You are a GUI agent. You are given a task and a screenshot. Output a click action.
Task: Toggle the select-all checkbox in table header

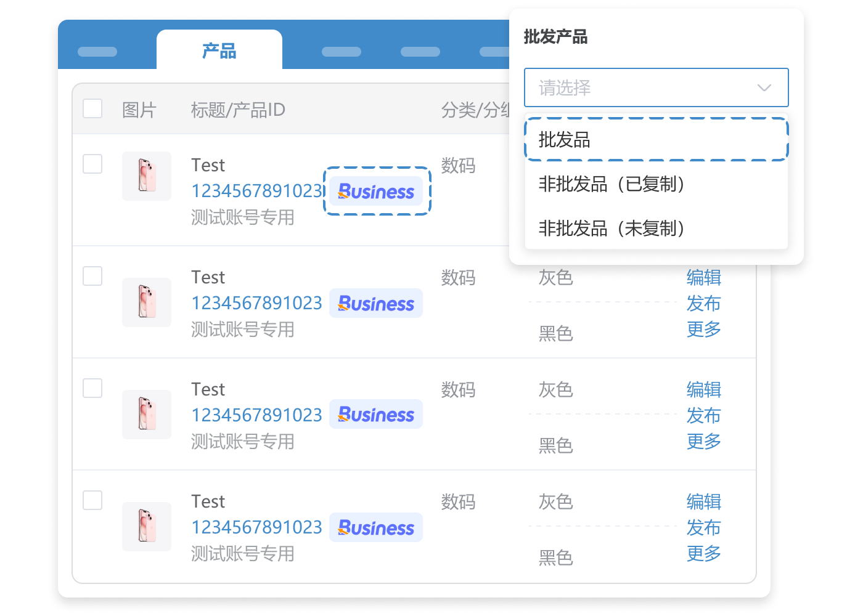tap(92, 108)
